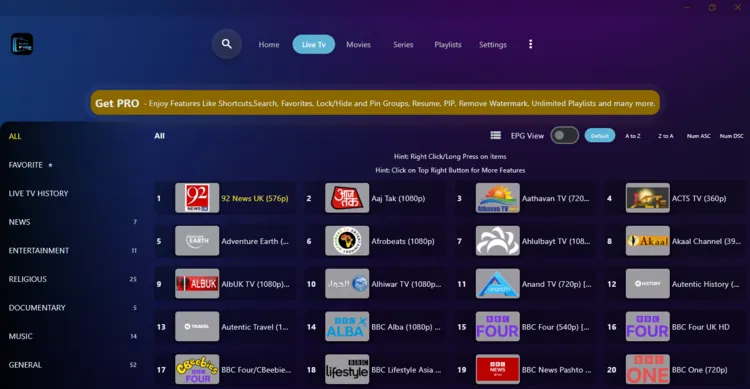Open the three-dot more options menu
The height and width of the screenshot is (389, 750).
(530, 44)
